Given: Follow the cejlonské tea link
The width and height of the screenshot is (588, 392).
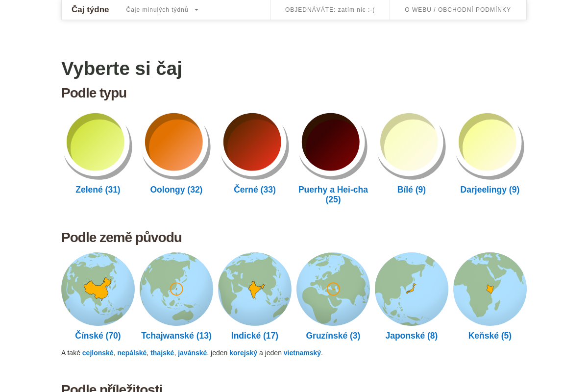Looking at the screenshot, I should pos(98,353).
